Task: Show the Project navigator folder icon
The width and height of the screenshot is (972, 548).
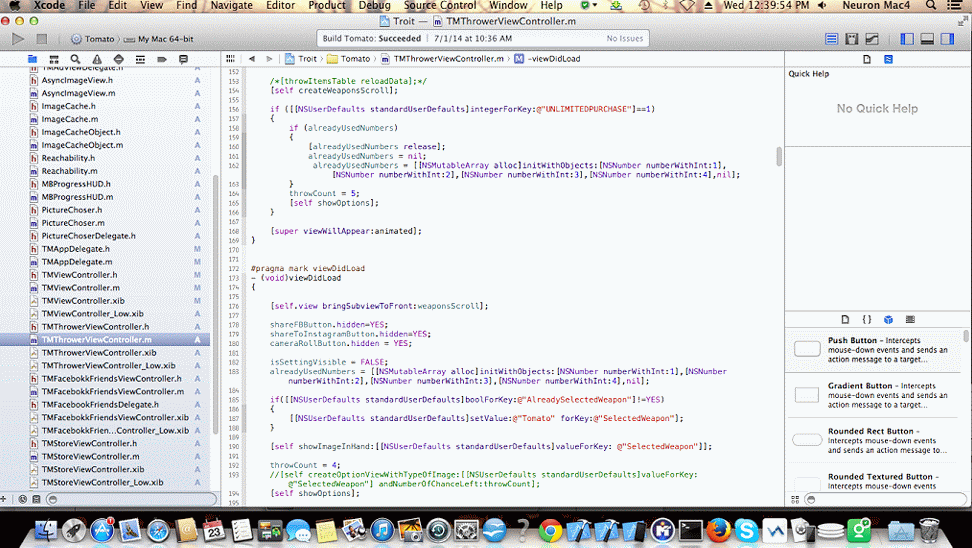Action: [32, 60]
